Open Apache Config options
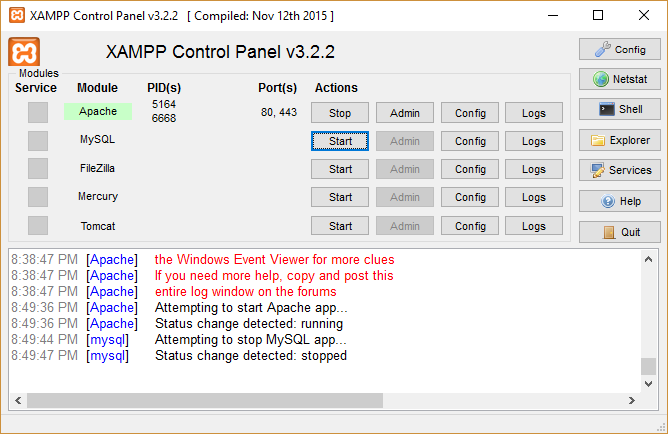 [470, 113]
